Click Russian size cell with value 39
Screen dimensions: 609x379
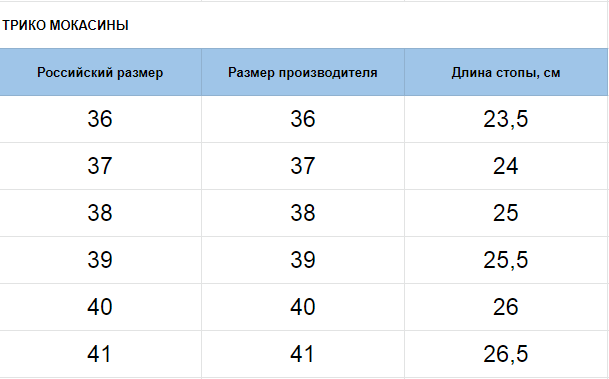point(101,260)
